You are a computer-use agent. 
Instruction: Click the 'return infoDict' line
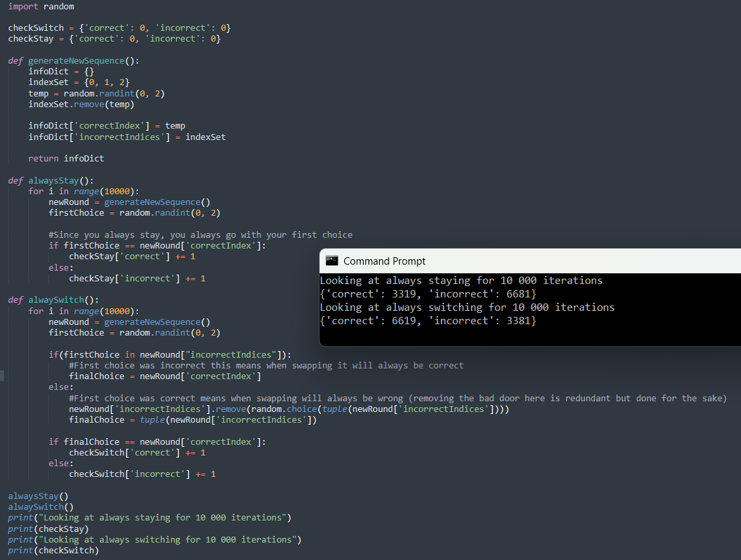tap(66, 158)
